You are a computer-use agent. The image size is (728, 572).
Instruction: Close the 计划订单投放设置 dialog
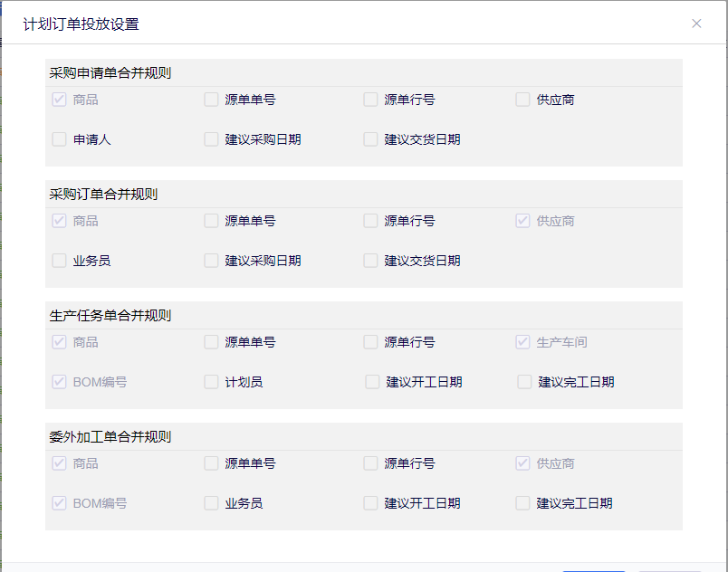point(696,24)
